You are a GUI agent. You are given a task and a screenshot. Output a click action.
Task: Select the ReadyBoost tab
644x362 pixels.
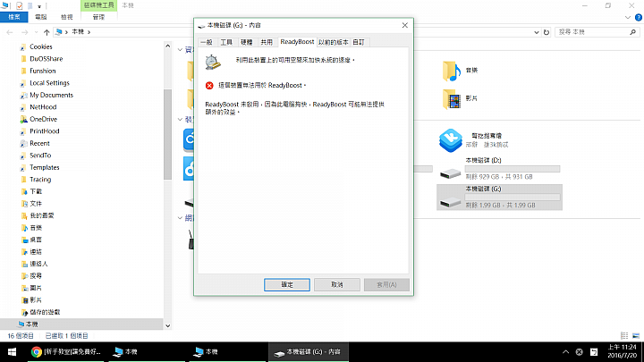[297, 41]
